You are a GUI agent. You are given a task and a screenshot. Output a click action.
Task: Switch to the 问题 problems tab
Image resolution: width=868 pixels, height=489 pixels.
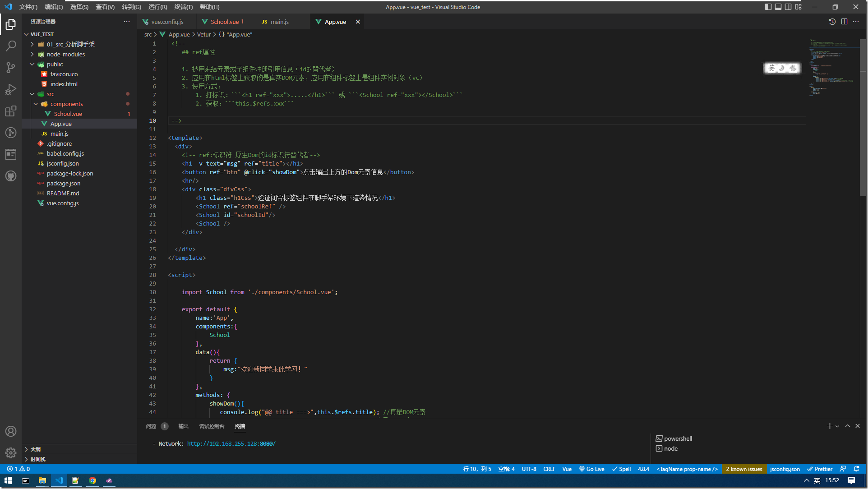pos(151,426)
